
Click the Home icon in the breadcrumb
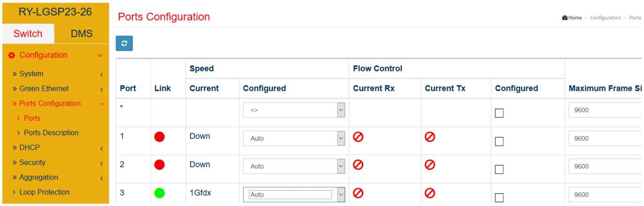click(565, 18)
